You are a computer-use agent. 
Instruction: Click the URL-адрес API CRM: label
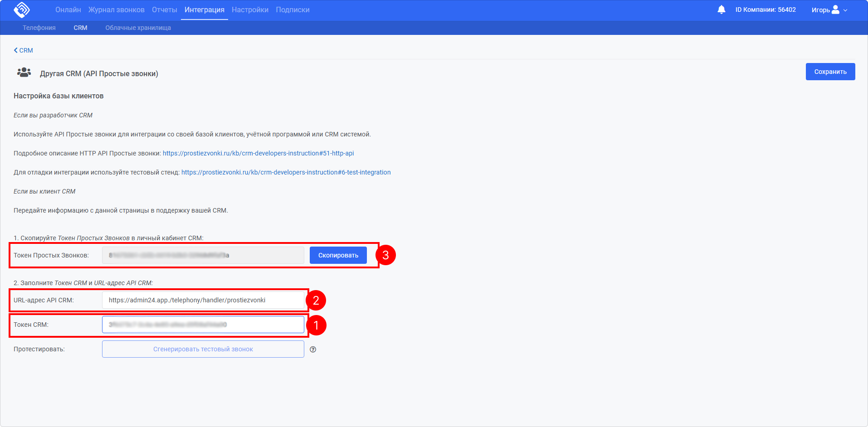44,300
